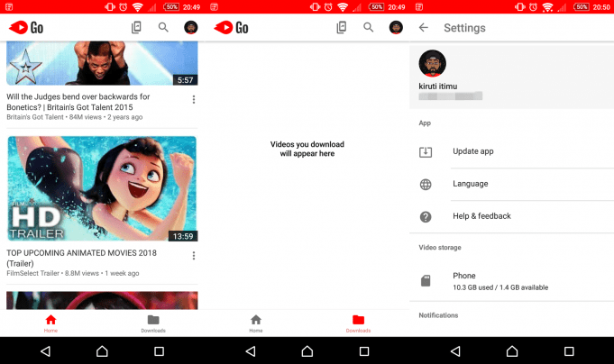
Task: Tap share-nearby icon on Home screen
Action: [136, 27]
